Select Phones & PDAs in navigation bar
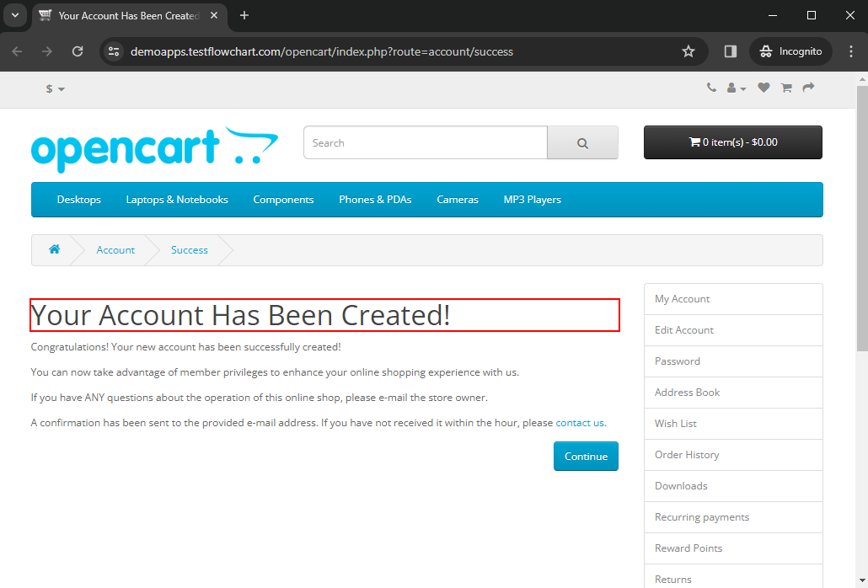 (375, 200)
